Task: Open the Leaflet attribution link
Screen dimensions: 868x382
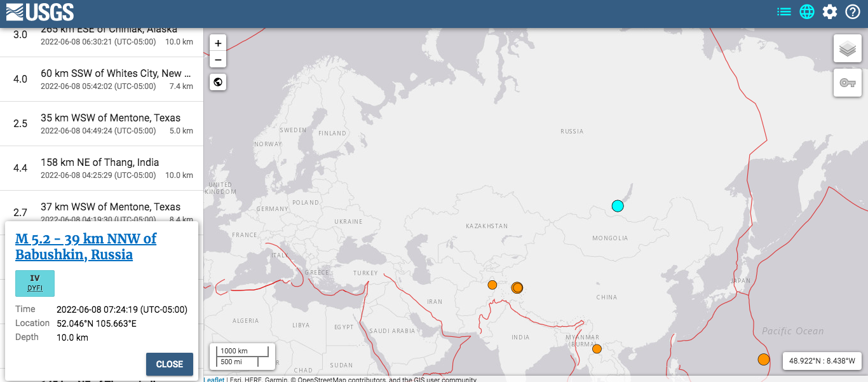Action: [x=214, y=379]
